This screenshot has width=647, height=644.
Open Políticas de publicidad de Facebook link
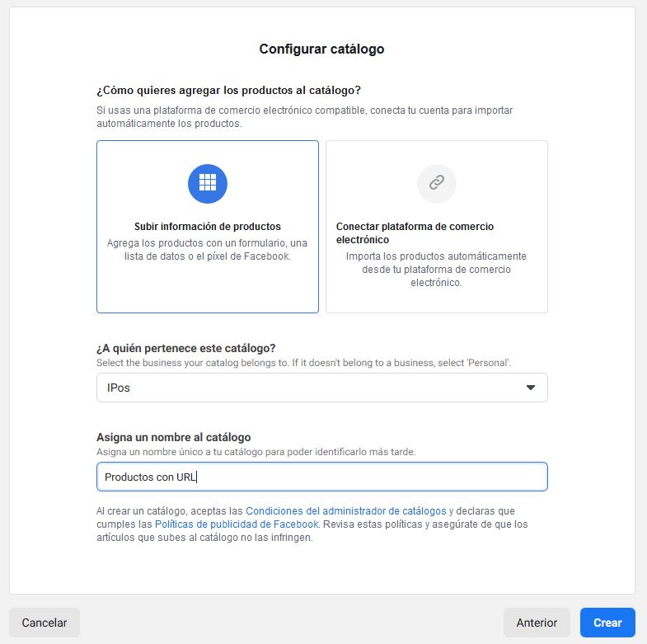click(237, 524)
